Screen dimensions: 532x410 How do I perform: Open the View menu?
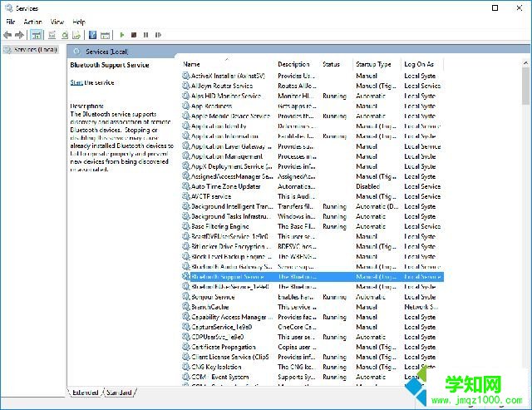[57, 22]
